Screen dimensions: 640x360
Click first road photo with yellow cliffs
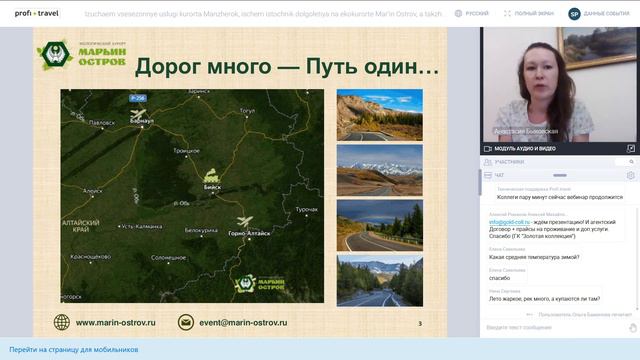(x=380, y=115)
